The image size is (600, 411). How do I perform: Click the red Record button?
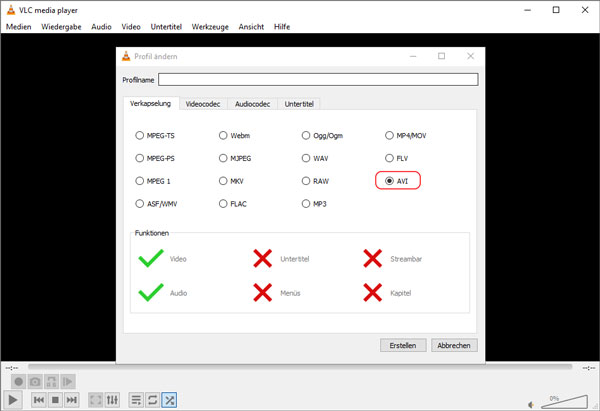19,382
